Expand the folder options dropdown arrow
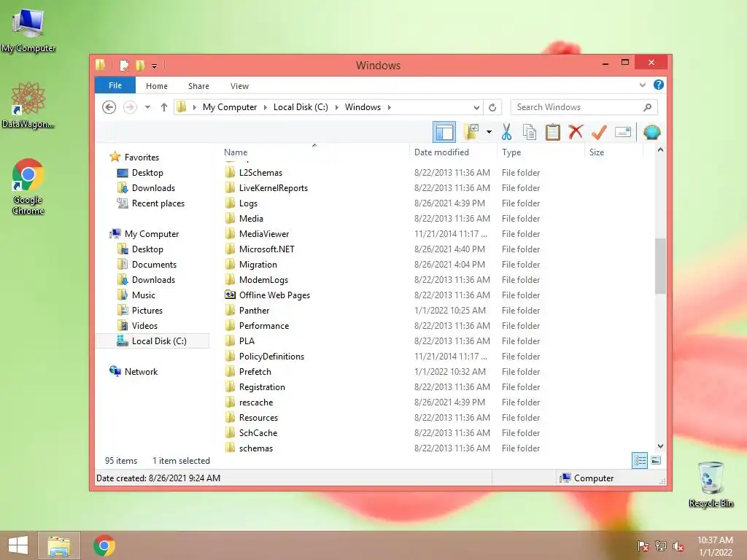This screenshot has height=560, width=747. 489,132
